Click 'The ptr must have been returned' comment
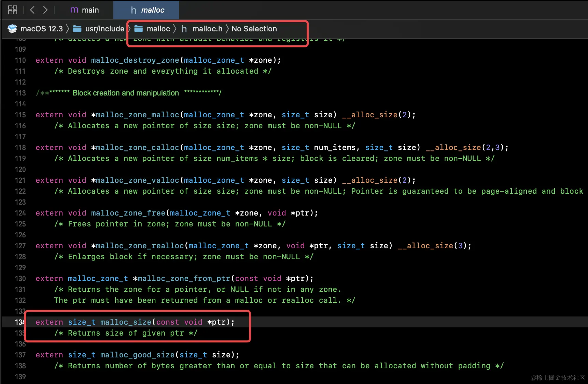This screenshot has height=384, width=588. [x=205, y=300]
